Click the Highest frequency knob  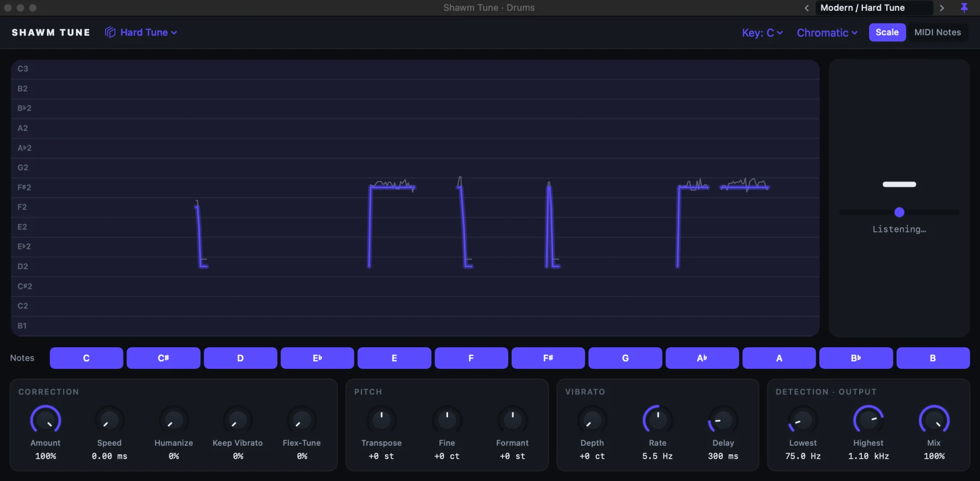[x=868, y=420]
